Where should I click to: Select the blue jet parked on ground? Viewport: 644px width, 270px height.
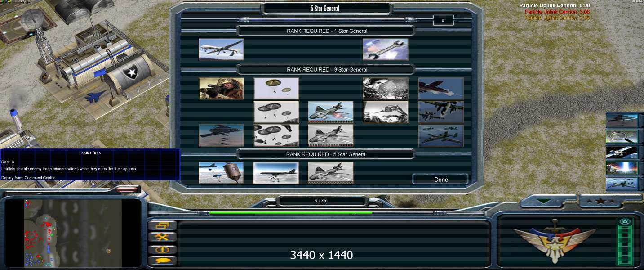tap(96, 96)
